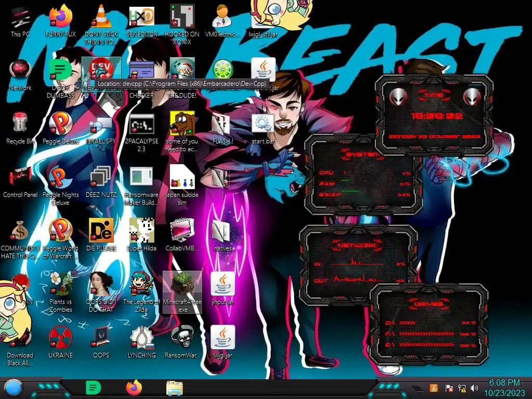Select the lwjgl_util.jar file icon
This screenshot has width=532, height=399.
[263, 20]
